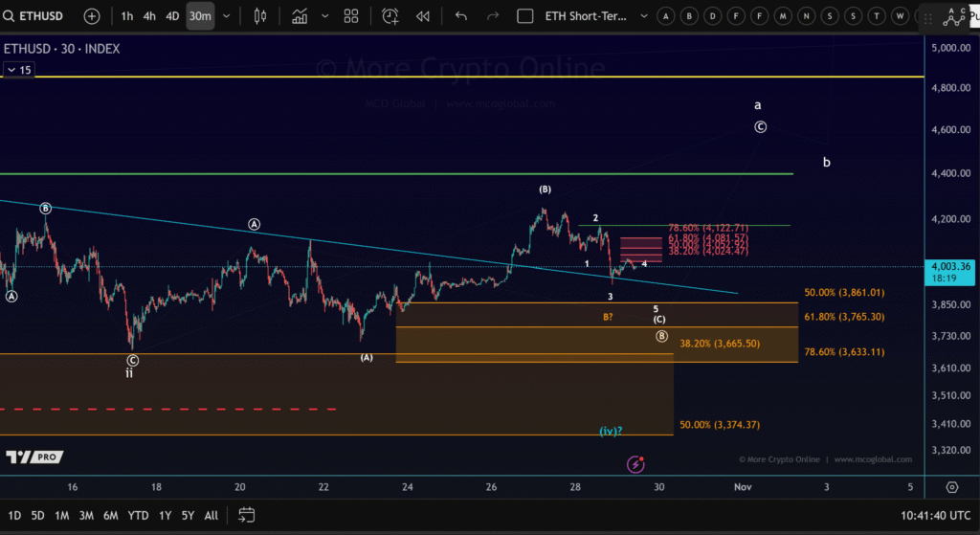Select the YTD date range
The width and height of the screenshot is (980, 535).
[138, 515]
